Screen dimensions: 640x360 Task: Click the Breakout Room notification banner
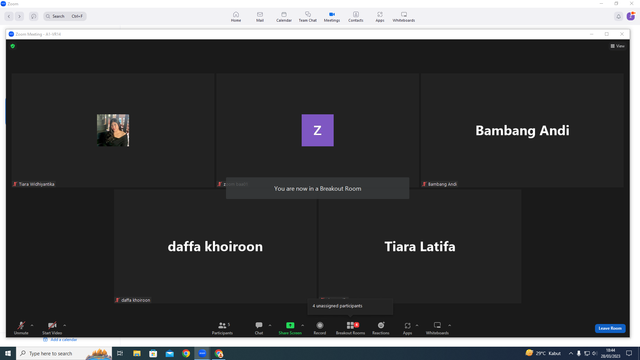318,189
